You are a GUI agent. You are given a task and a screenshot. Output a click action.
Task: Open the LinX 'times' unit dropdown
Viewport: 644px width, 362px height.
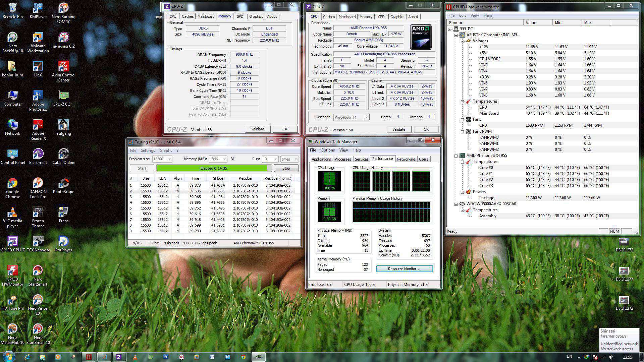click(x=296, y=159)
